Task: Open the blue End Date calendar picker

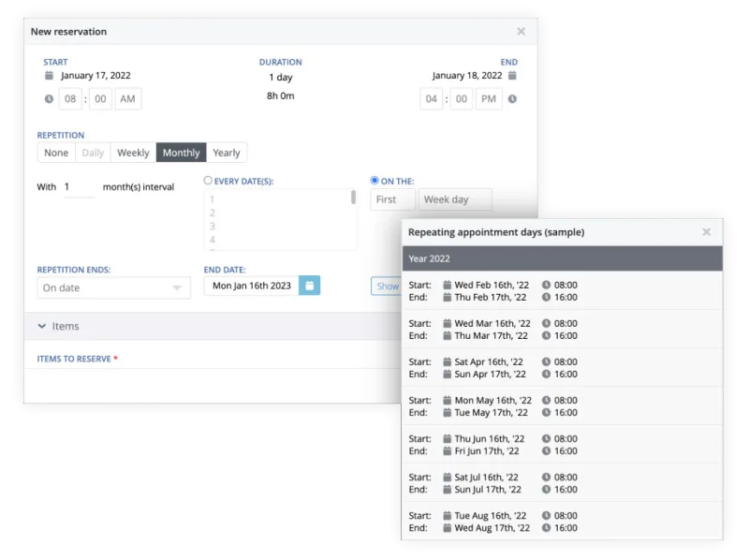Action: tap(309, 286)
